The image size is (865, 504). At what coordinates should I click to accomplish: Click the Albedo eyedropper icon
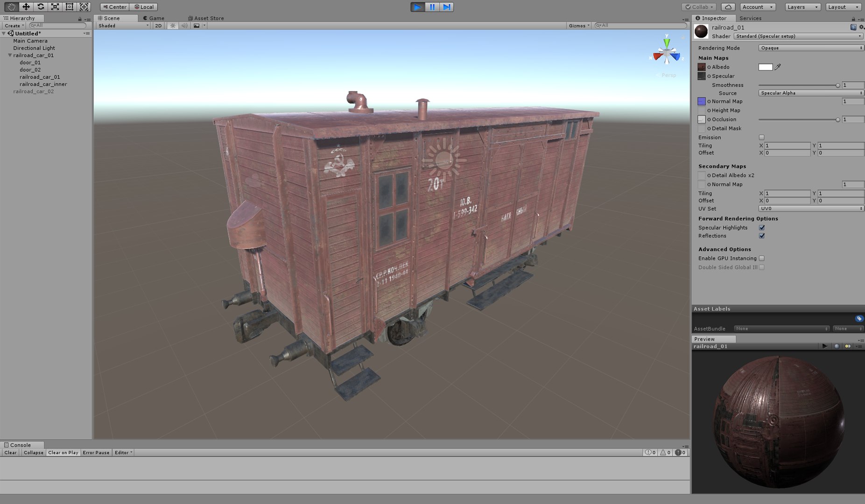[x=778, y=67]
